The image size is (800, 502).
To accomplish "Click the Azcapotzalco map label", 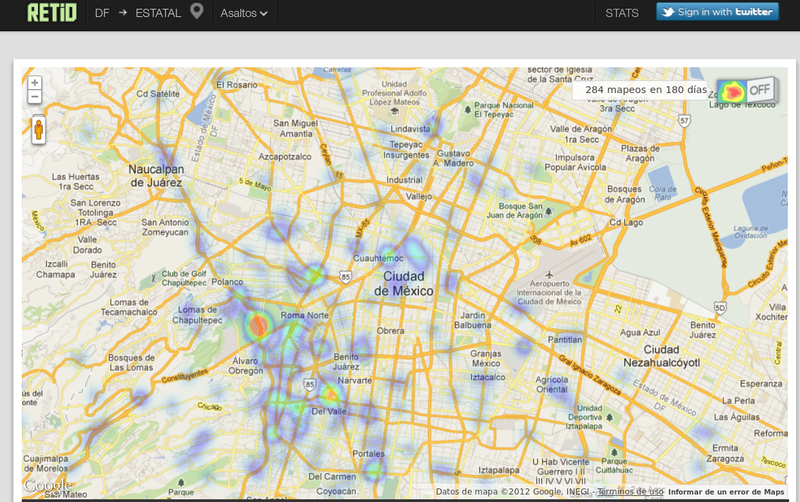I will 285,157.
